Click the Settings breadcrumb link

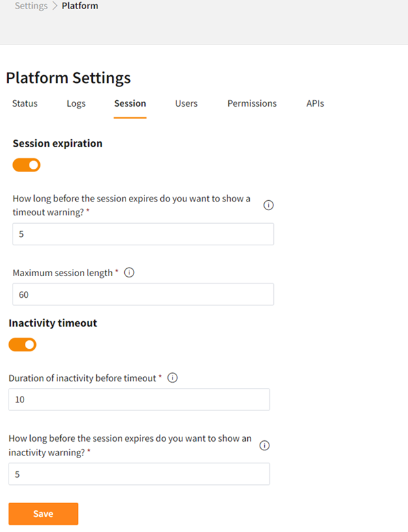pos(31,6)
